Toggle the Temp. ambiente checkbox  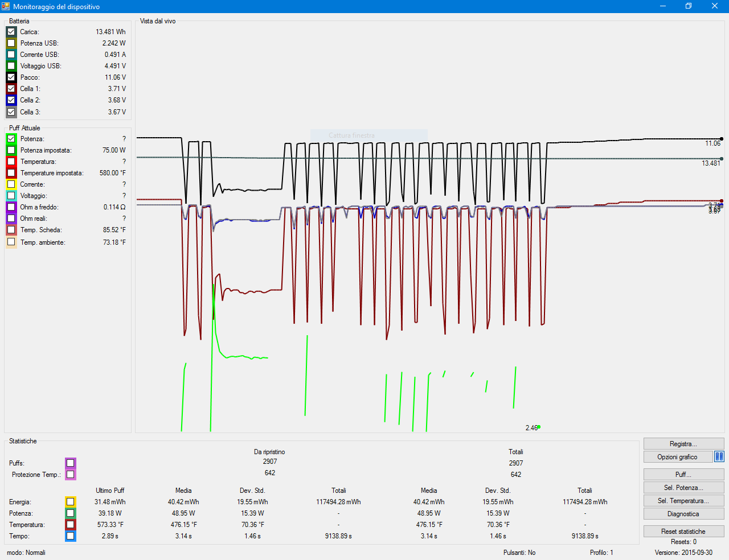coord(11,242)
